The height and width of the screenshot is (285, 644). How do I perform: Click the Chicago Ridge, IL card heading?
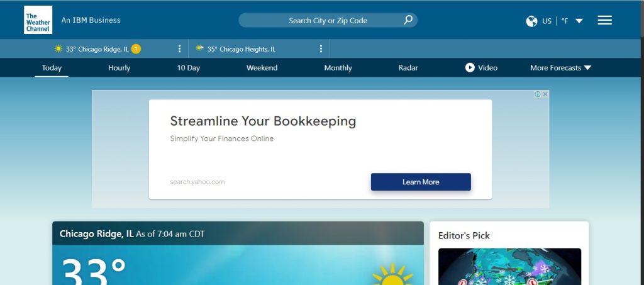tap(96, 233)
